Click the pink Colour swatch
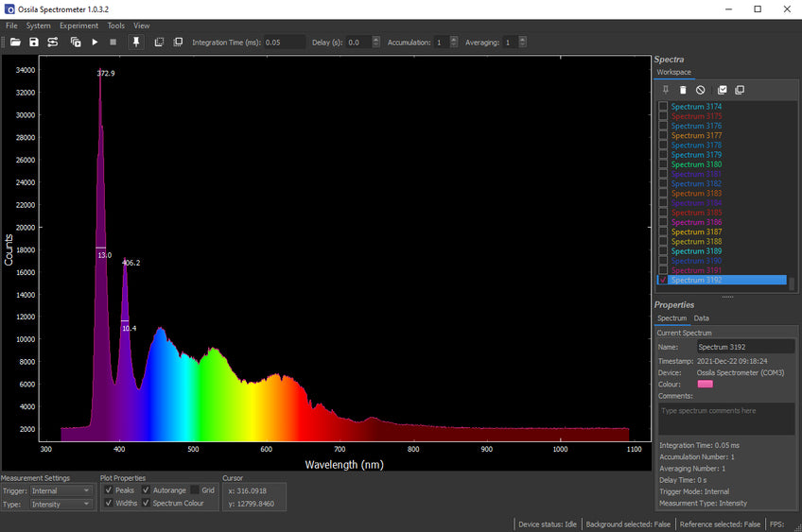The image size is (802, 532). pyautogui.click(x=705, y=384)
